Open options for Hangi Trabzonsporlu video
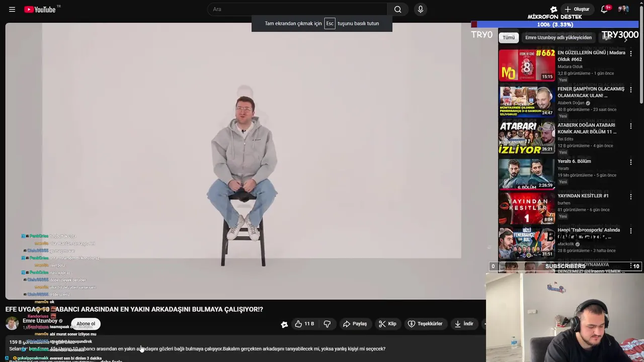644x362 pixels. (630, 231)
